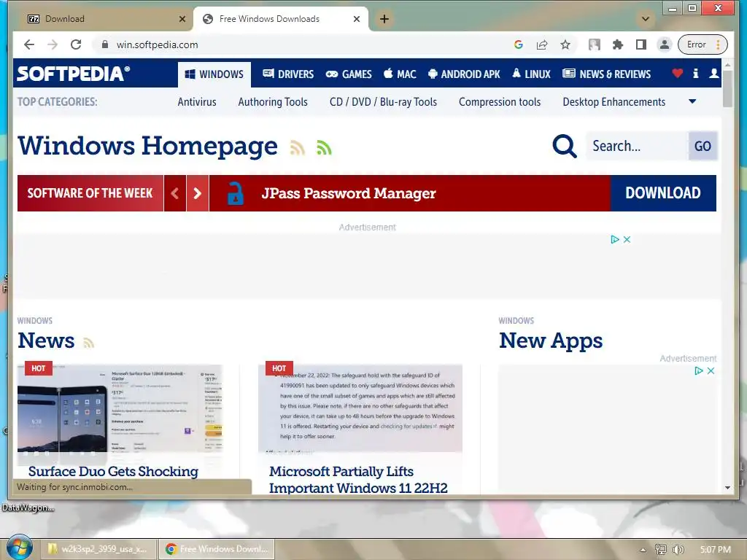Open Microsoft Partially Lifts article headline
Viewport: 747px width, 560px height.
[358, 480]
